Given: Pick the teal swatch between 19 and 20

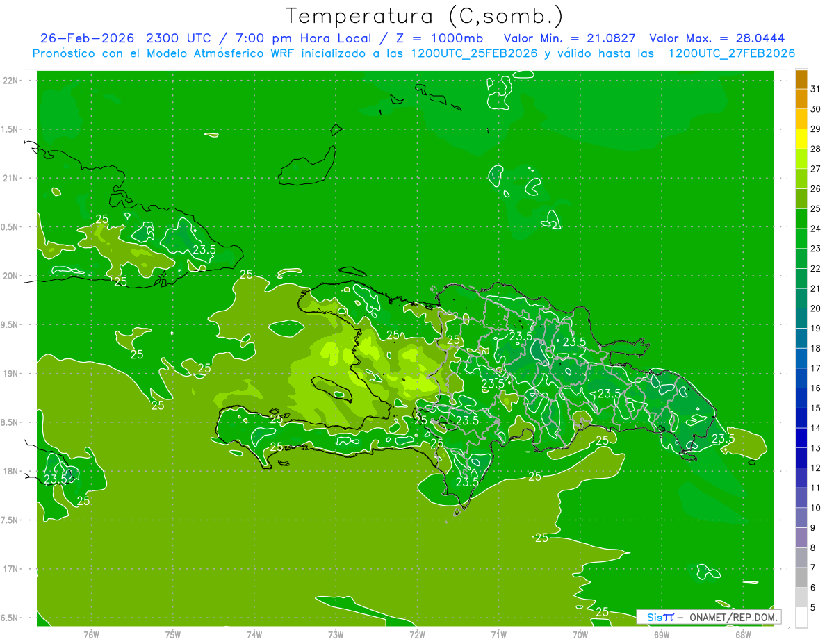Looking at the screenshot, I should 801,319.
